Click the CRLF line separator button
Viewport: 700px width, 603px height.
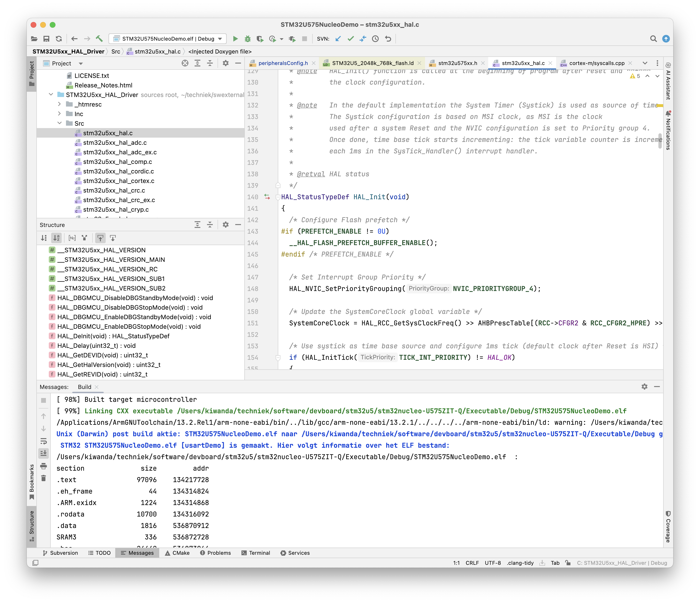point(472,563)
